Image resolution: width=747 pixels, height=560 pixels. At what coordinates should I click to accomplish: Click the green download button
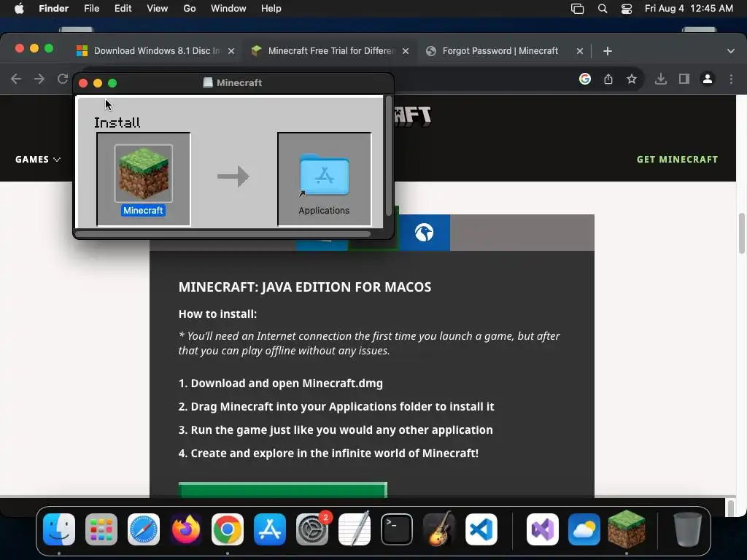coord(283,490)
